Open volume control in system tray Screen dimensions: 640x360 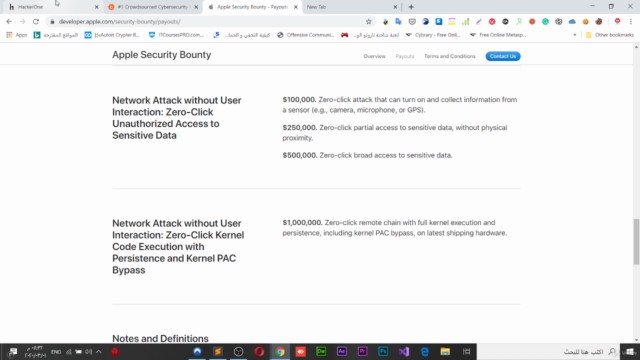click(x=88, y=351)
